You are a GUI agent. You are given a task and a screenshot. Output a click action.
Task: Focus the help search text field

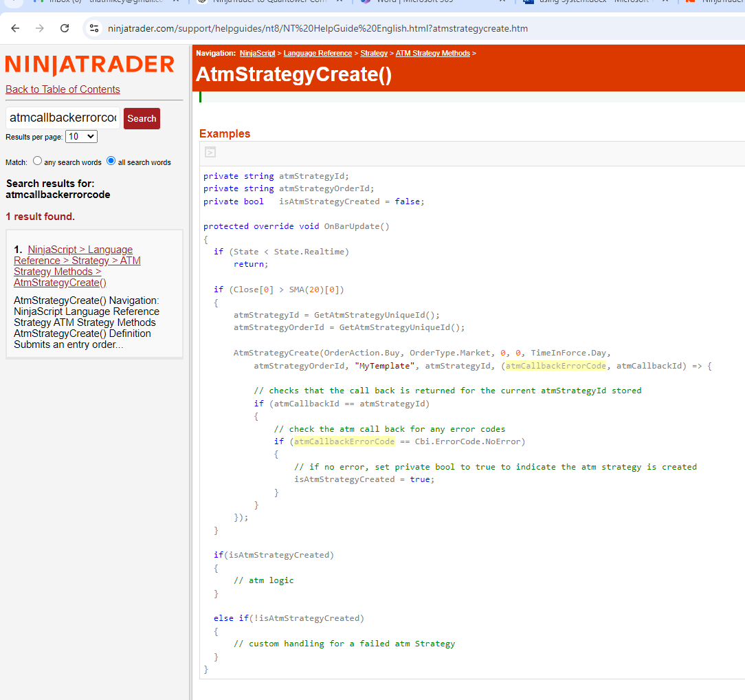click(63, 118)
